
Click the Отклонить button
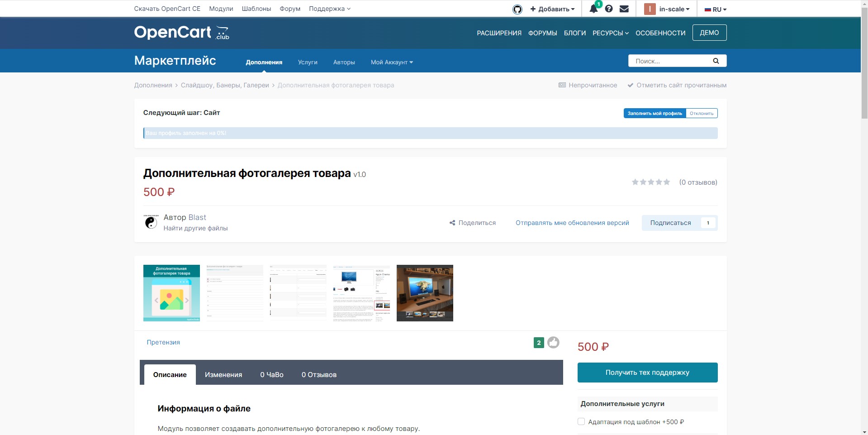pyautogui.click(x=702, y=113)
